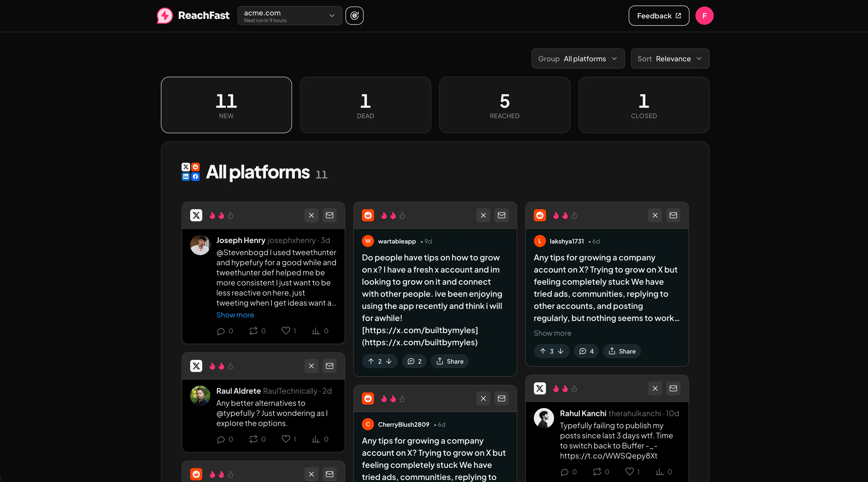This screenshot has width=868, height=482.
Task: Expand Joseph Henry's tweet with Show more
Action: [235, 315]
